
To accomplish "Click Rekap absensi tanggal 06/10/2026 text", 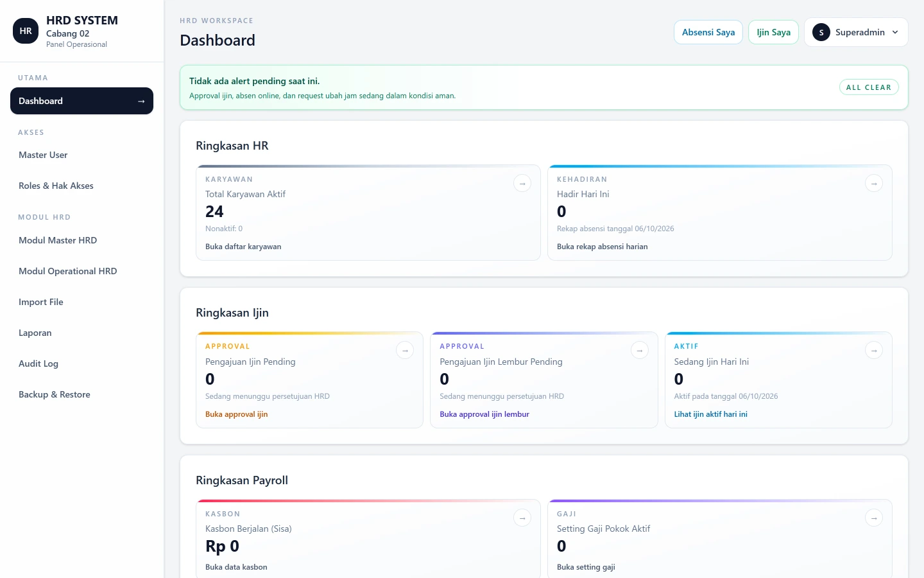I will pos(615,229).
